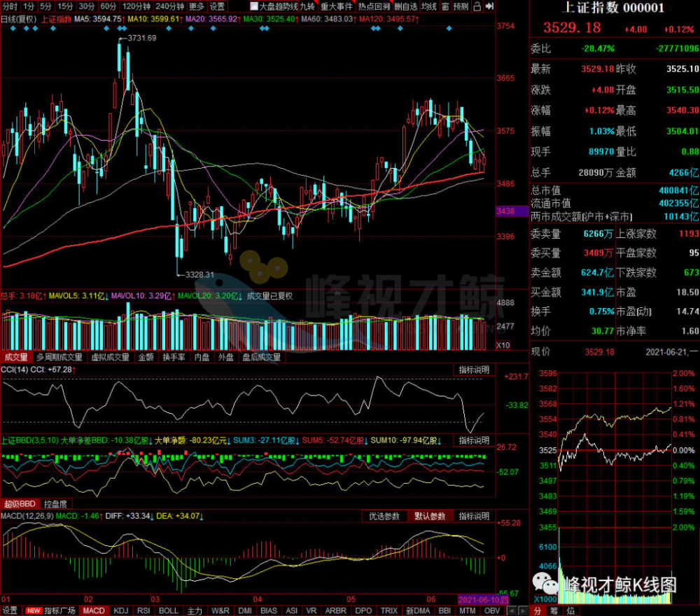Click the arrow-to-bar collapse panel icon
Screen dimensions: 700x616
(x=489, y=6)
